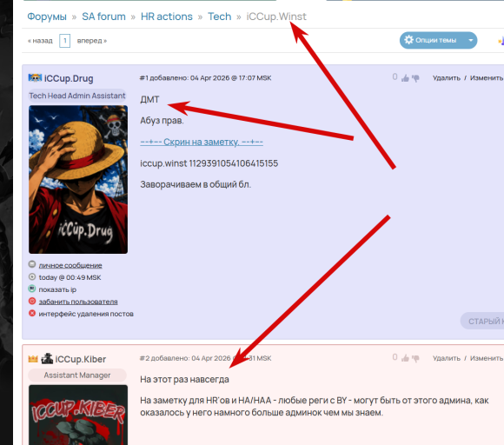Screen dimensions: 504x445
Task: Click the text Заворачиваем в общий бл.
Action: [196, 184]
